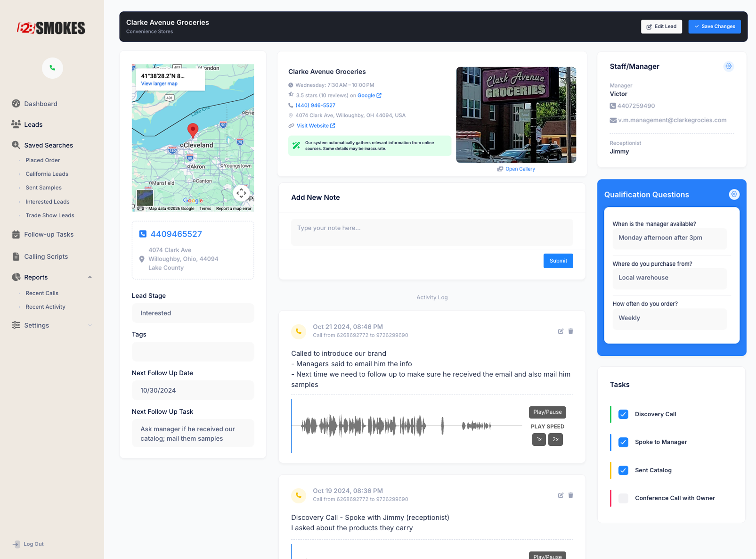Collapse the Reports menu section
Image resolution: width=756 pixels, height=559 pixels.
[x=90, y=277]
